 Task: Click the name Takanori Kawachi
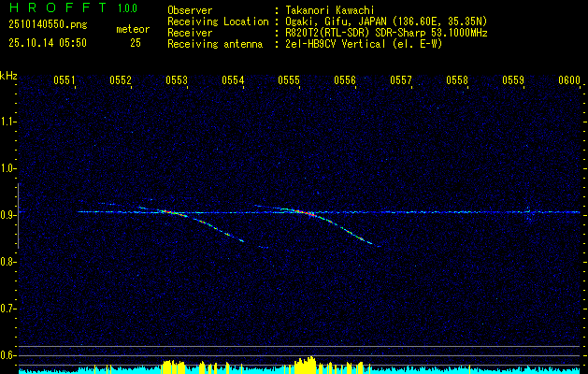[330, 10]
